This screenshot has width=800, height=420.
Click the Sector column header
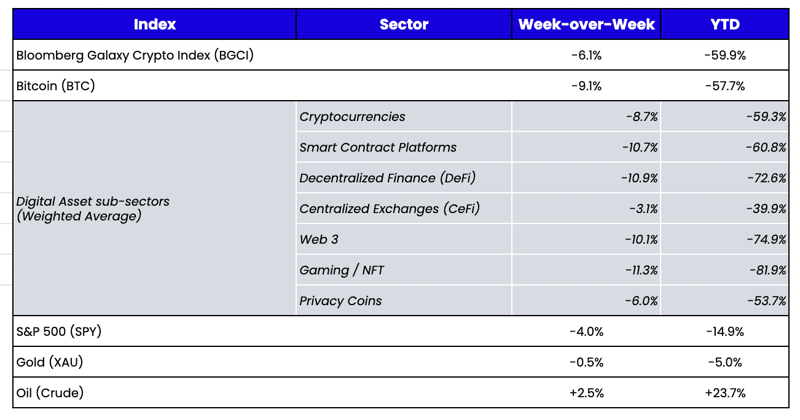pos(404,24)
